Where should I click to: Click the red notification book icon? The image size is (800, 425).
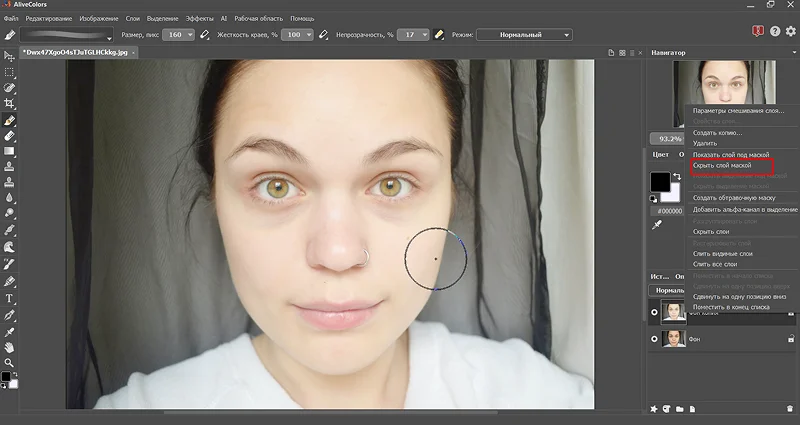pos(758,31)
